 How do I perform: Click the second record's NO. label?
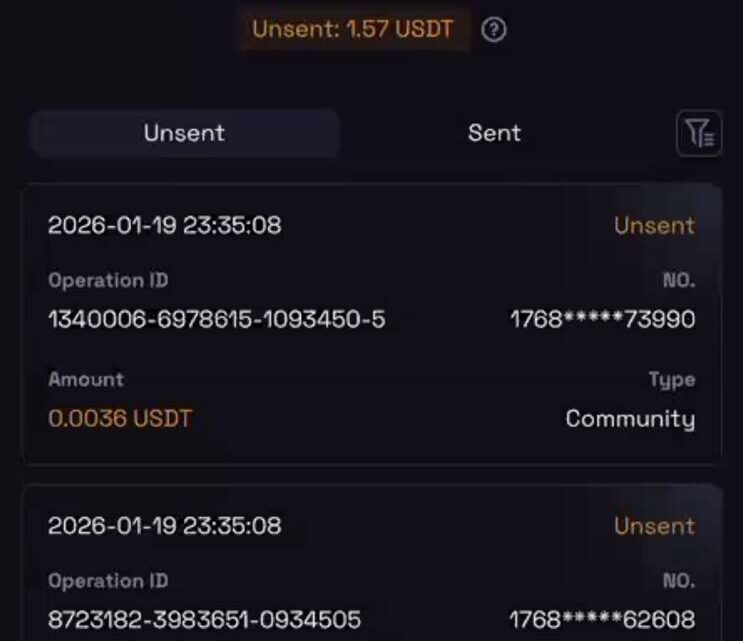coord(678,581)
